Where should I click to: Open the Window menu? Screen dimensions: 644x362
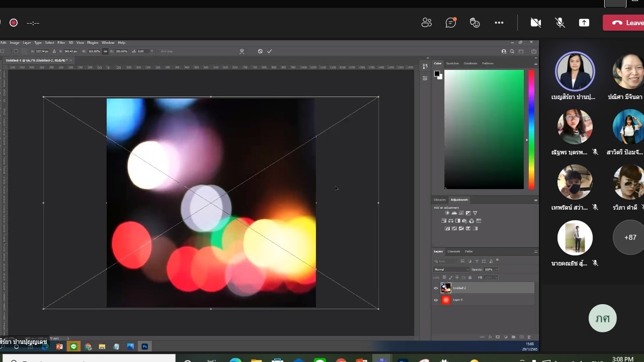[108, 43]
